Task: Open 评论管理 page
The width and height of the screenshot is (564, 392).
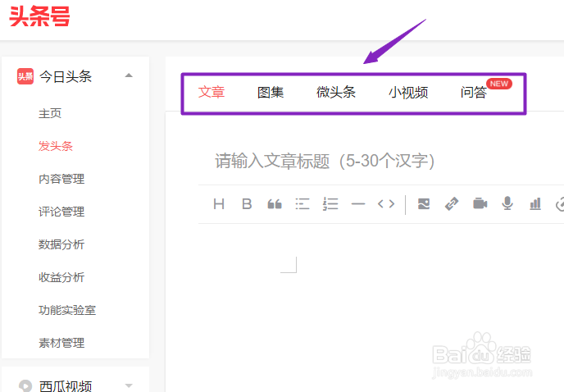Action: click(x=61, y=212)
